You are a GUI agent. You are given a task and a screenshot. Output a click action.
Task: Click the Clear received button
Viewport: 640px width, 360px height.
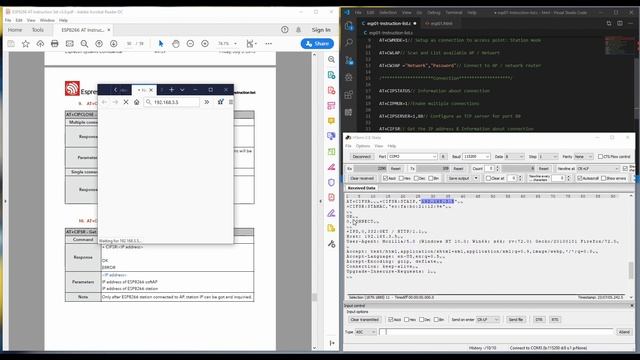coord(362,178)
